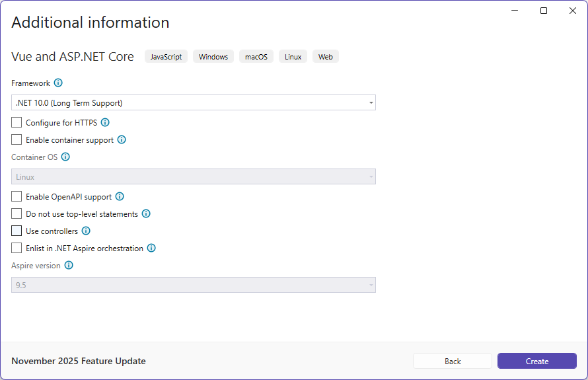Screen dimensions: 588x380
Task: Enlist in .NET Aspire orchestration checkbox
Action: click(17, 248)
